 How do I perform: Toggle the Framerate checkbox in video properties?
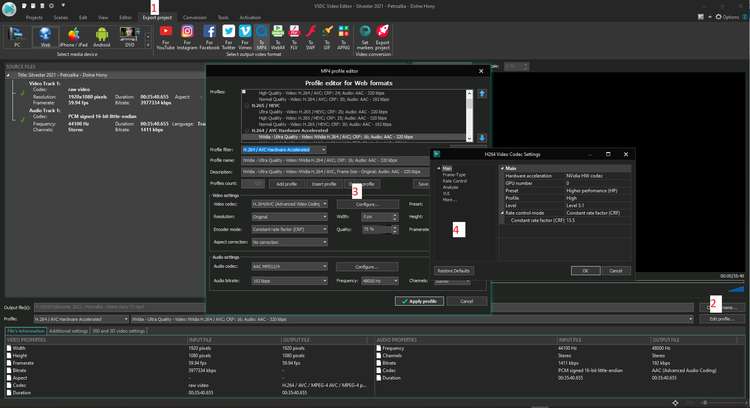click(x=9, y=363)
